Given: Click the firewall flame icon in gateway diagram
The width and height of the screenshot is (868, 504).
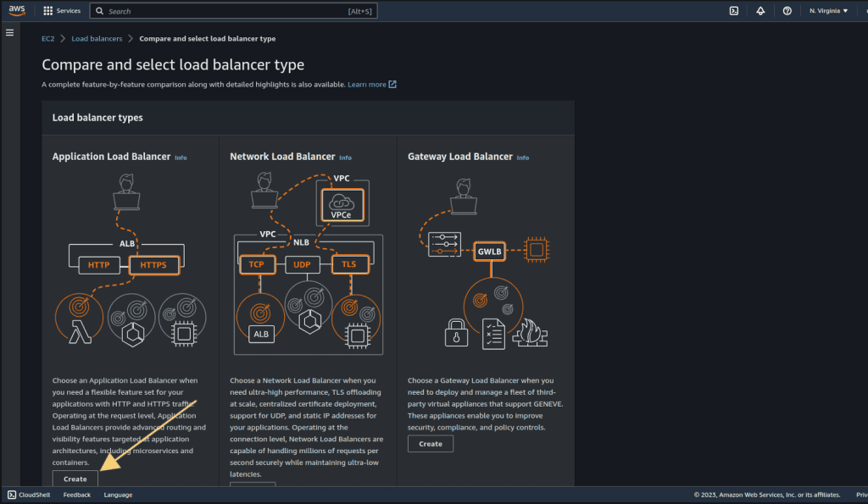Looking at the screenshot, I should pyautogui.click(x=530, y=332).
